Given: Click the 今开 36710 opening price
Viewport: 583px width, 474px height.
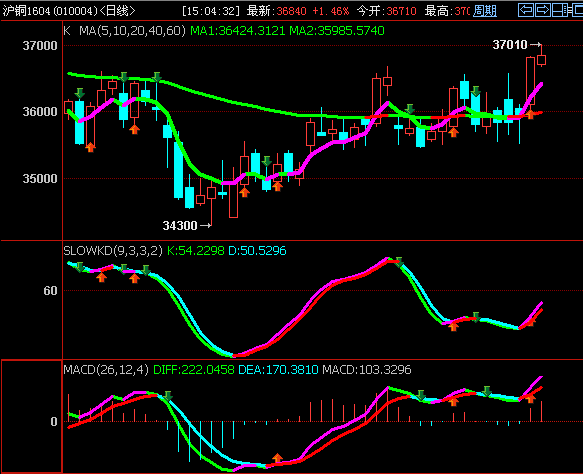Looking at the screenshot, I should click(386, 11).
